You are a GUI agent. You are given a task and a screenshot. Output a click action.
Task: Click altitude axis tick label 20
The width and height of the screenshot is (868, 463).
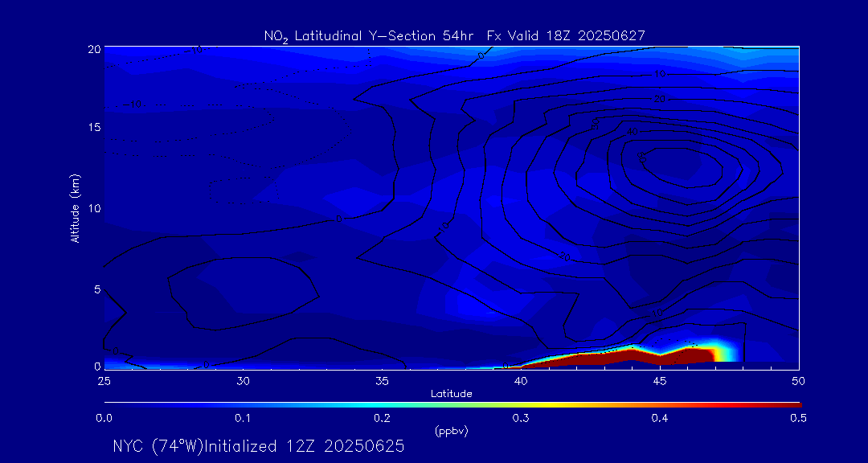(x=94, y=49)
